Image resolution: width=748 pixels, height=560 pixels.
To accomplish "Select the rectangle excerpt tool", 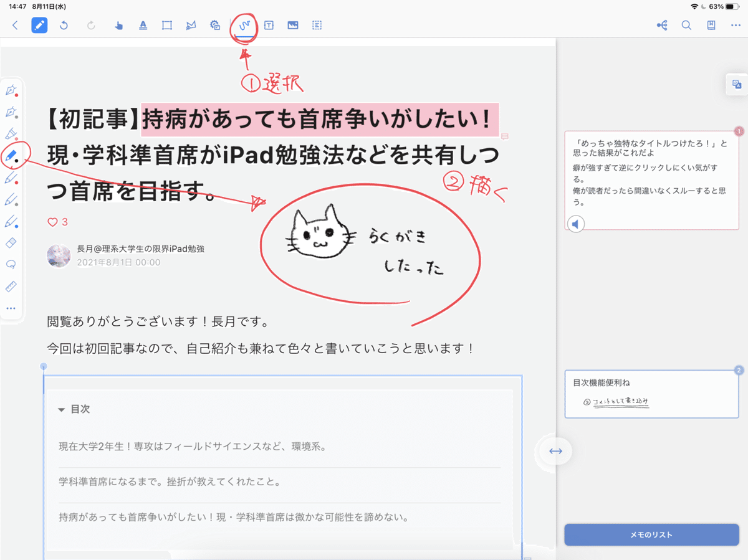I will coord(166,26).
